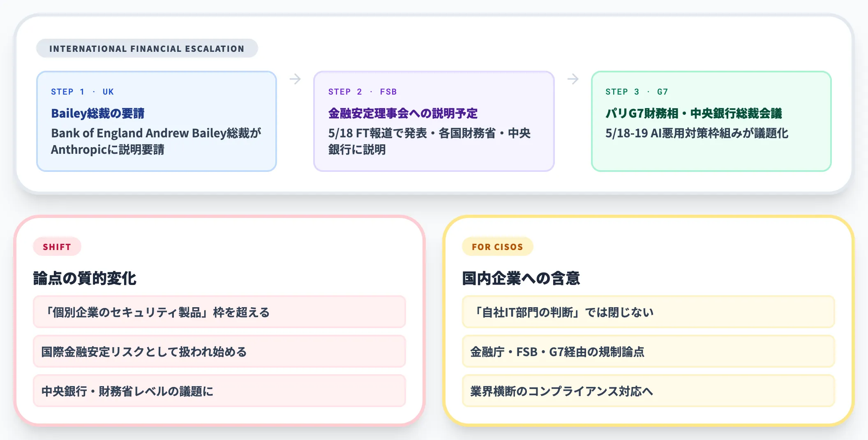Click text 5/18-19 AI悪用対策枠組みが議題化

point(697,133)
